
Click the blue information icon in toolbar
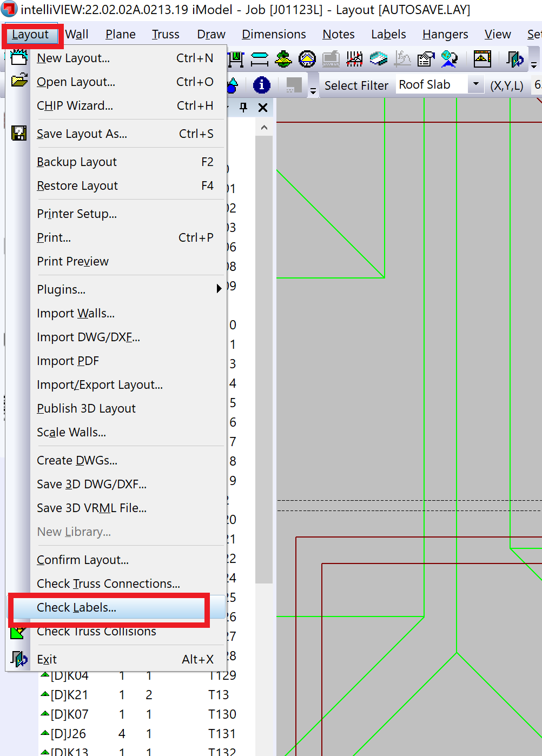(262, 85)
